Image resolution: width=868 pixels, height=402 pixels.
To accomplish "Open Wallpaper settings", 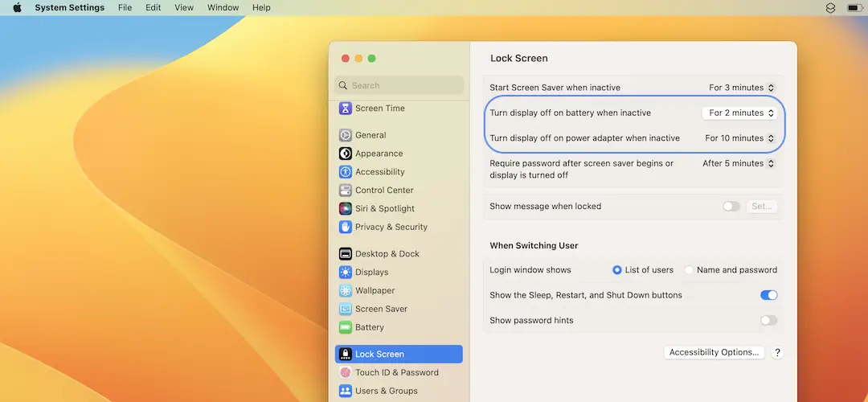I will [375, 291].
